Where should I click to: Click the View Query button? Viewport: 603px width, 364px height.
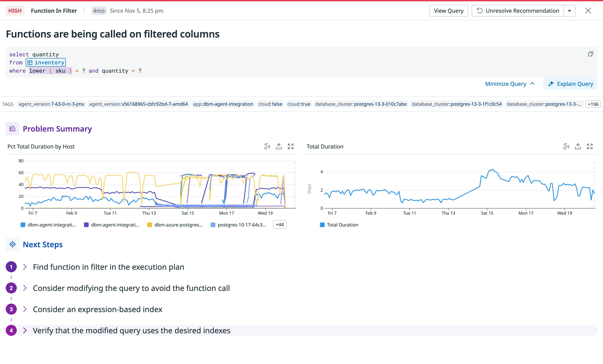(x=449, y=11)
